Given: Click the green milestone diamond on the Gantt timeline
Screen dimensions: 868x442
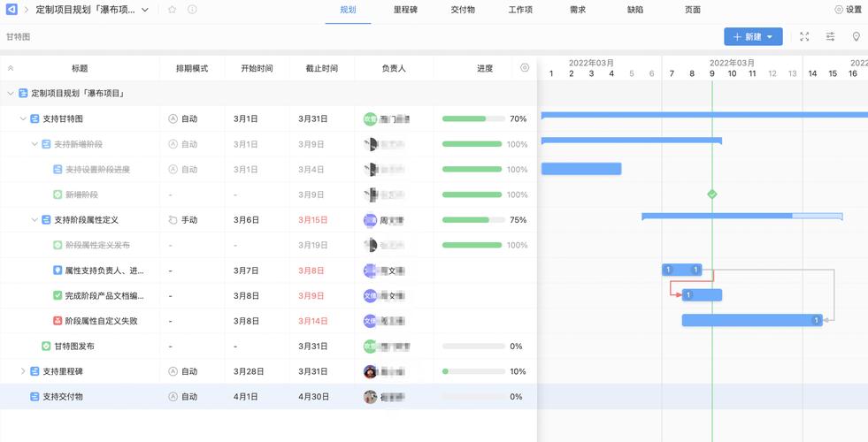Looking at the screenshot, I should tap(712, 194).
